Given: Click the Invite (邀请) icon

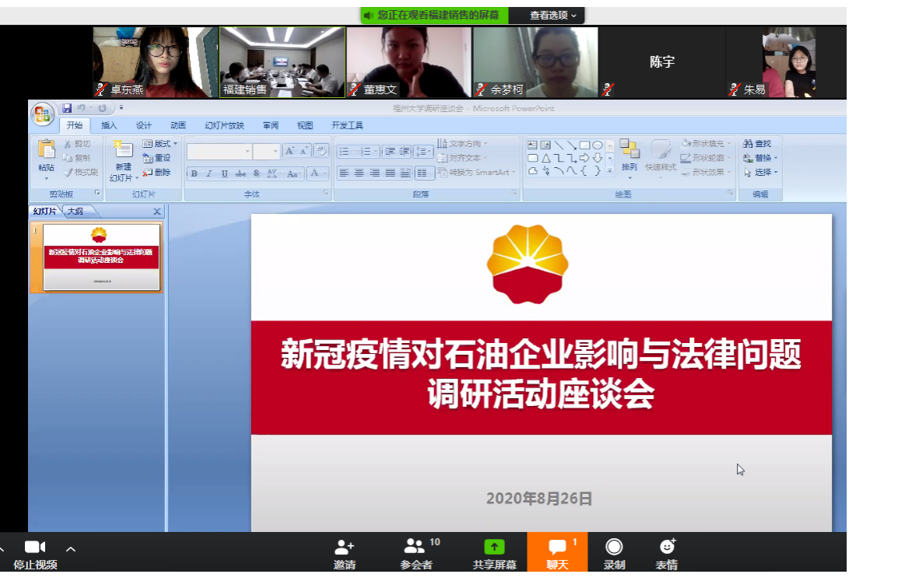Looking at the screenshot, I should pyautogui.click(x=344, y=548).
